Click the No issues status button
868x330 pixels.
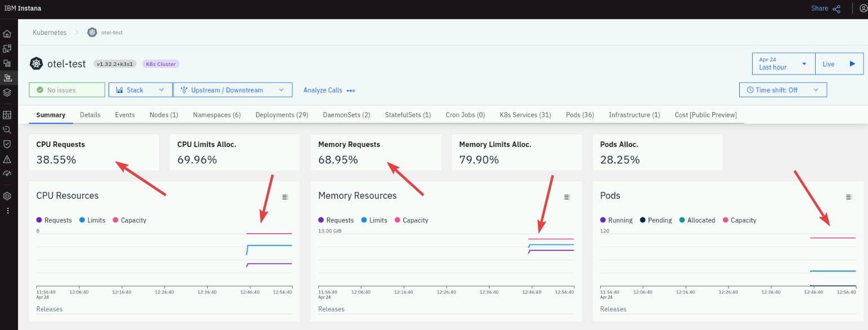click(67, 90)
